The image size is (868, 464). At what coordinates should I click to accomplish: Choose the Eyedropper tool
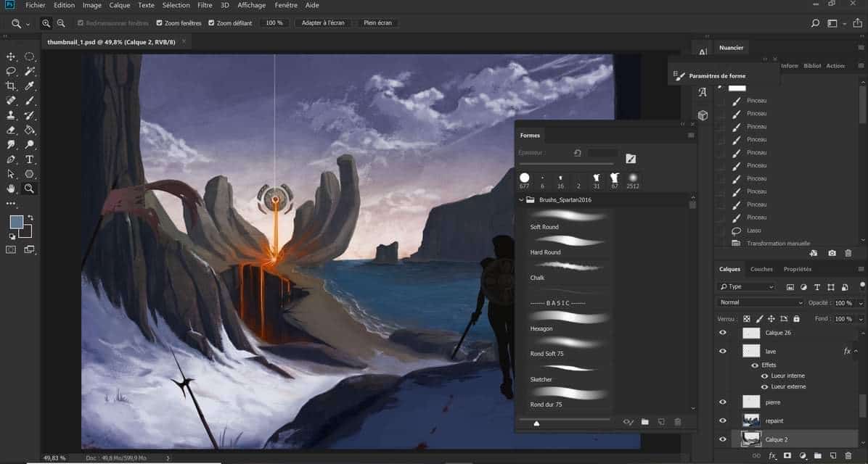click(30, 86)
